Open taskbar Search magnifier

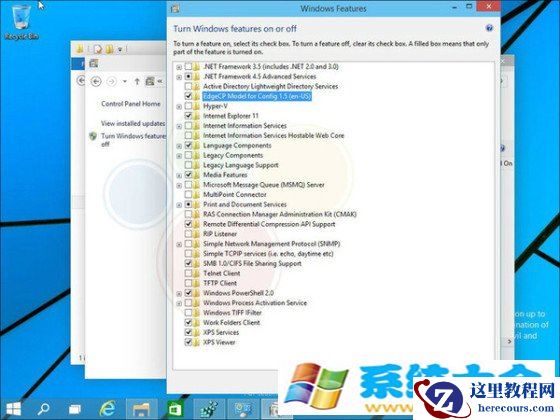point(44,409)
